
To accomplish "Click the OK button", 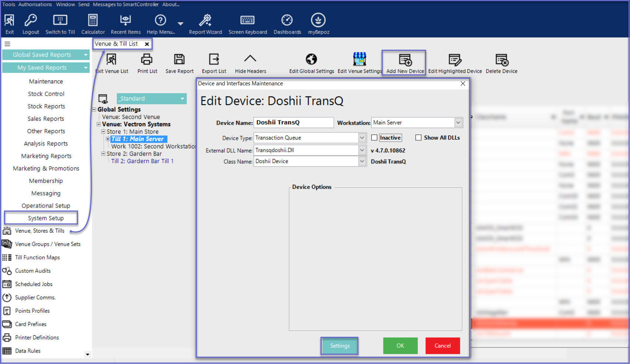I will click(400, 346).
